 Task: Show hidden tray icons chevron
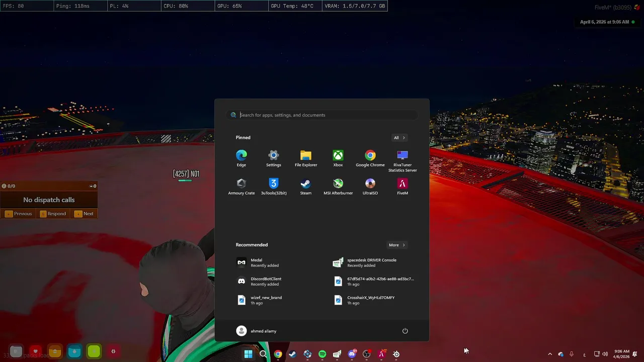point(549,354)
